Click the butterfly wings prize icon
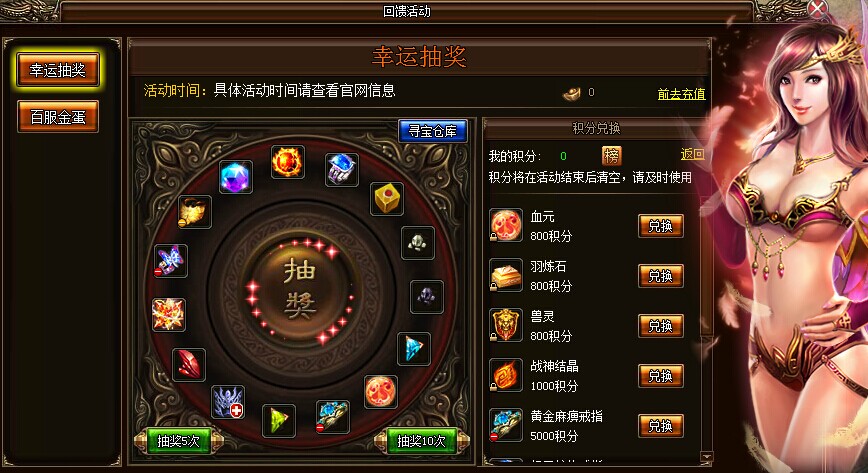868x473 pixels. [170, 260]
